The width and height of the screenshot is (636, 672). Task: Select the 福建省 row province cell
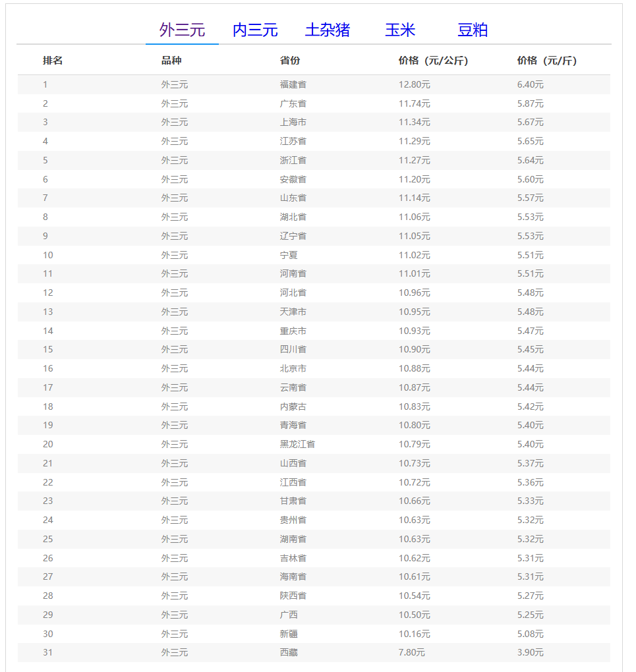coord(293,84)
